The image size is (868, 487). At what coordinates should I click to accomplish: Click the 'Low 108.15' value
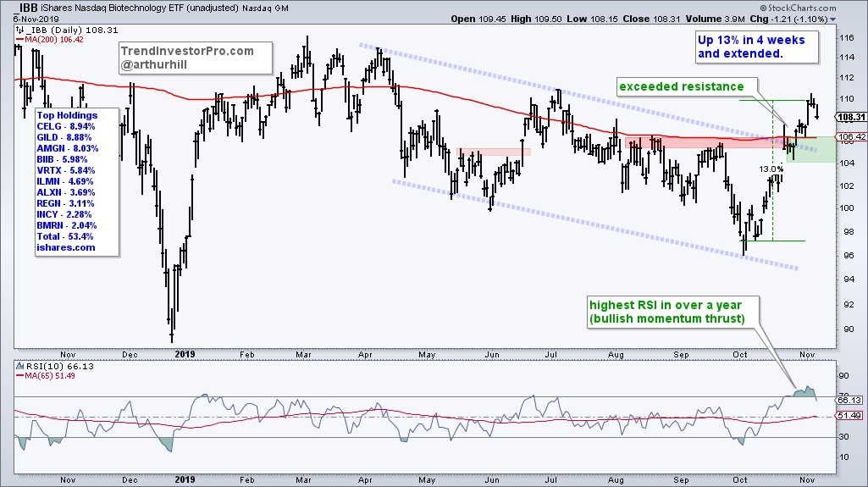[x=592, y=19]
